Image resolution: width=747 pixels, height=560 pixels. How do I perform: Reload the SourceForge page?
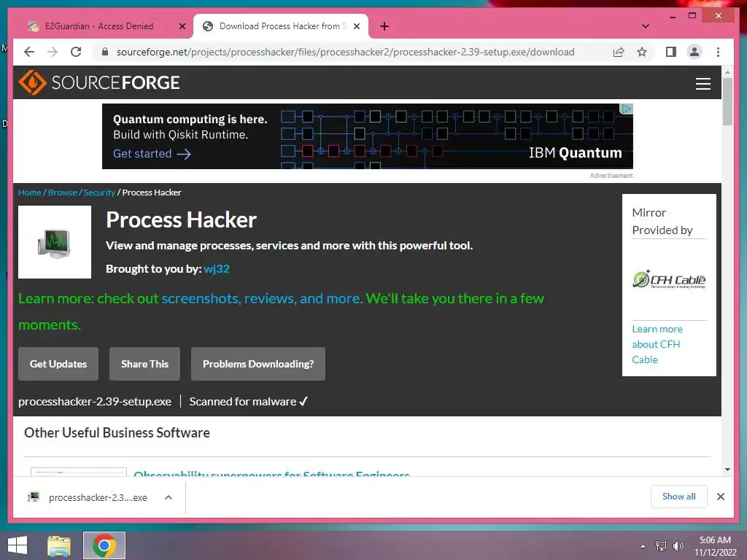[x=76, y=52]
